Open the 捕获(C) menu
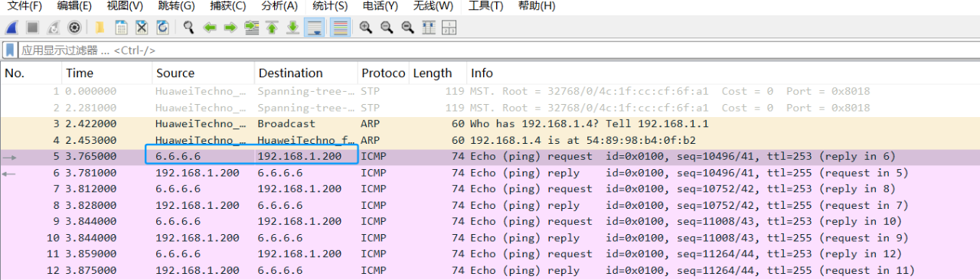The height and width of the screenshot is (280, 980). [x=228, y=6]
